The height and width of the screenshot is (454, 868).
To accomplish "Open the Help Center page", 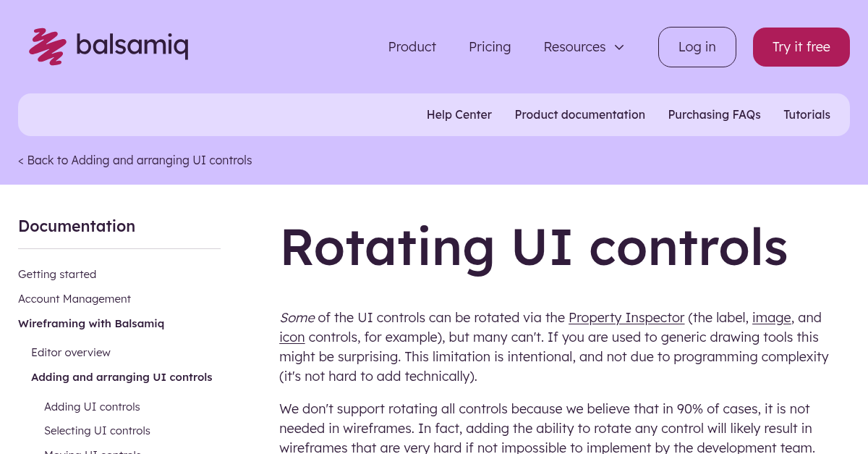I will pos(459,114).
